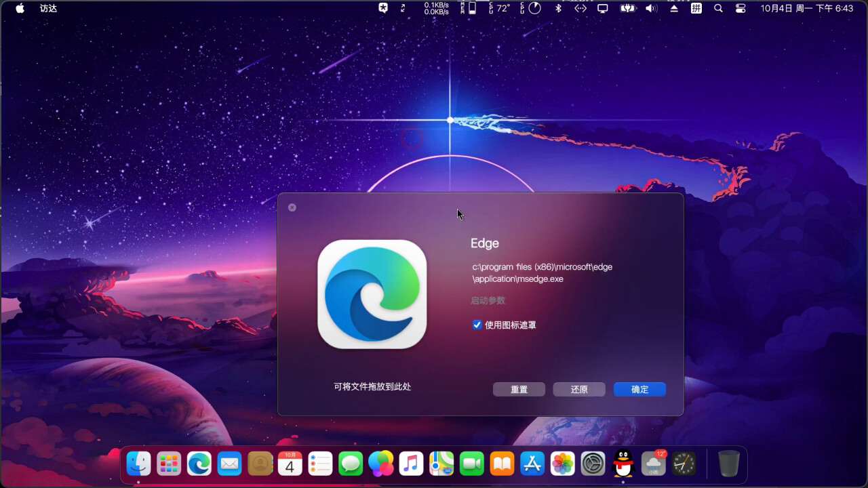Open Messages from the Dock

pyautogui.click(x=351, y=464)
